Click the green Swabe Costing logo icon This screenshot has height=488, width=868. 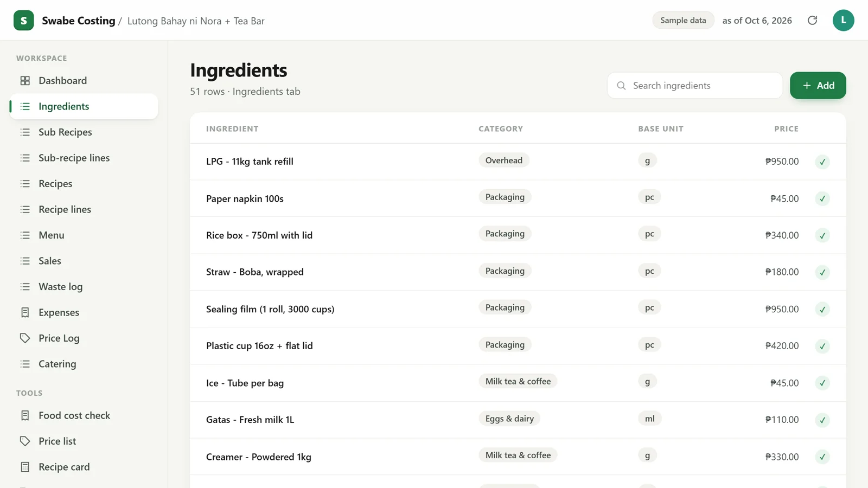pos(23,21)
